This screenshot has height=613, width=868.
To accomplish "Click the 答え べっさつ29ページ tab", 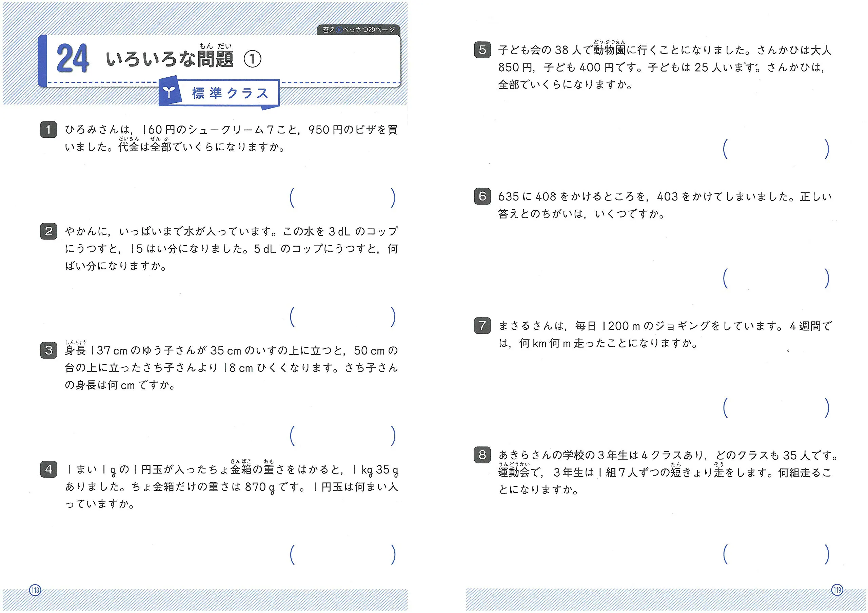I will [358, 30].
